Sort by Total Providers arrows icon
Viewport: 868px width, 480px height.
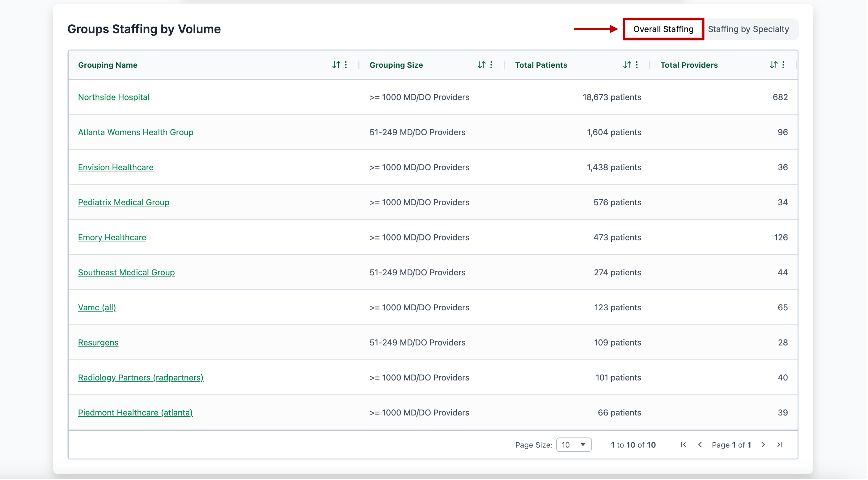773,65
